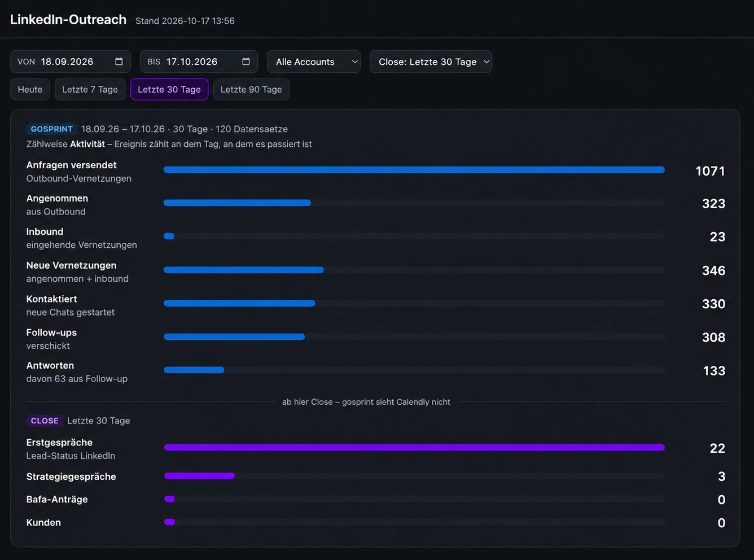The image size is (754, 560).
Task: Open calendar picker in VON date field
Action: pos(119,62)
